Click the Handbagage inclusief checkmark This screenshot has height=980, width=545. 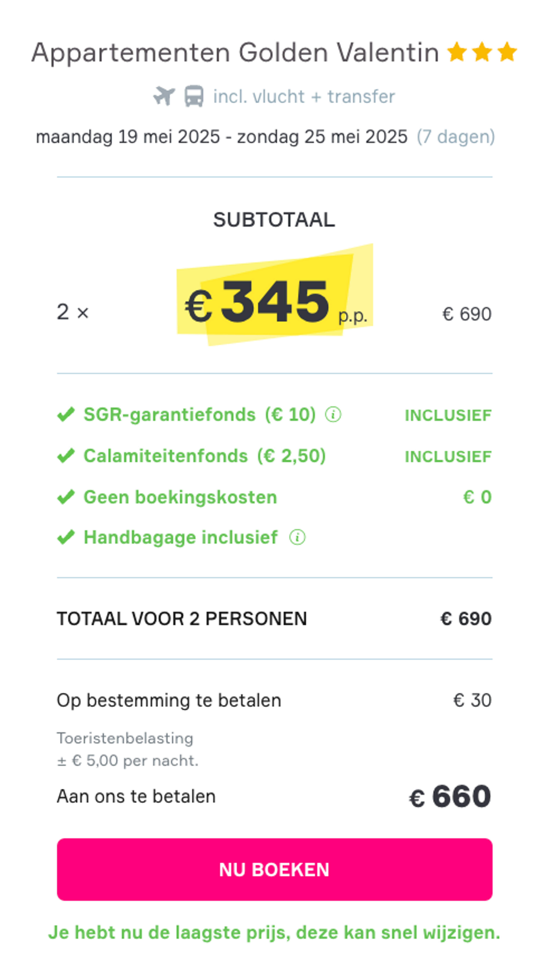pos(66,537)
